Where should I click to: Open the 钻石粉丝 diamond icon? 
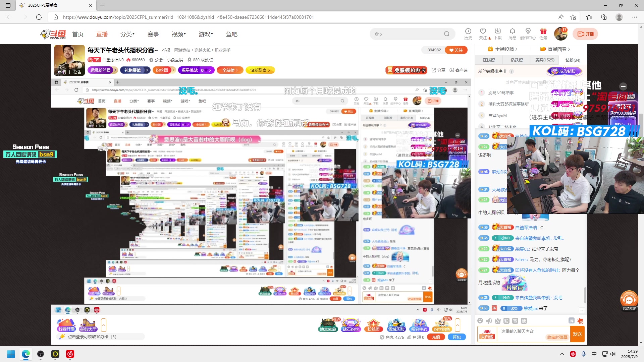click(x=351, y=325)
